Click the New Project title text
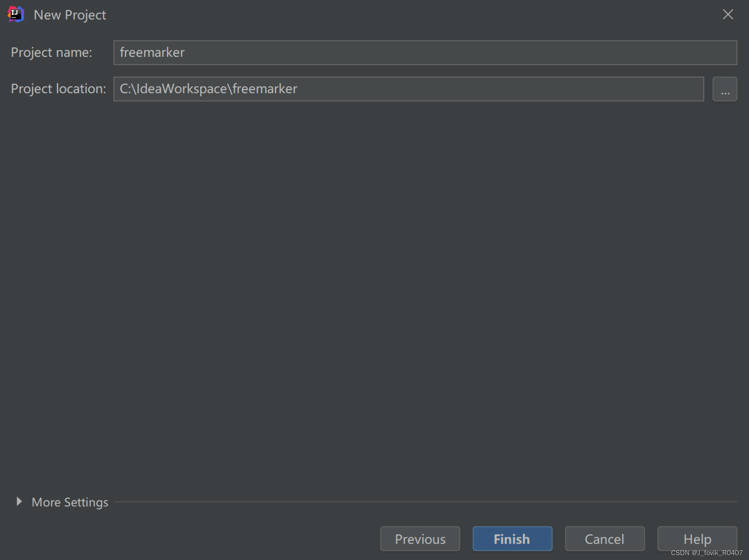This screenshot has width=749, height=560. [x=70, y=15]
